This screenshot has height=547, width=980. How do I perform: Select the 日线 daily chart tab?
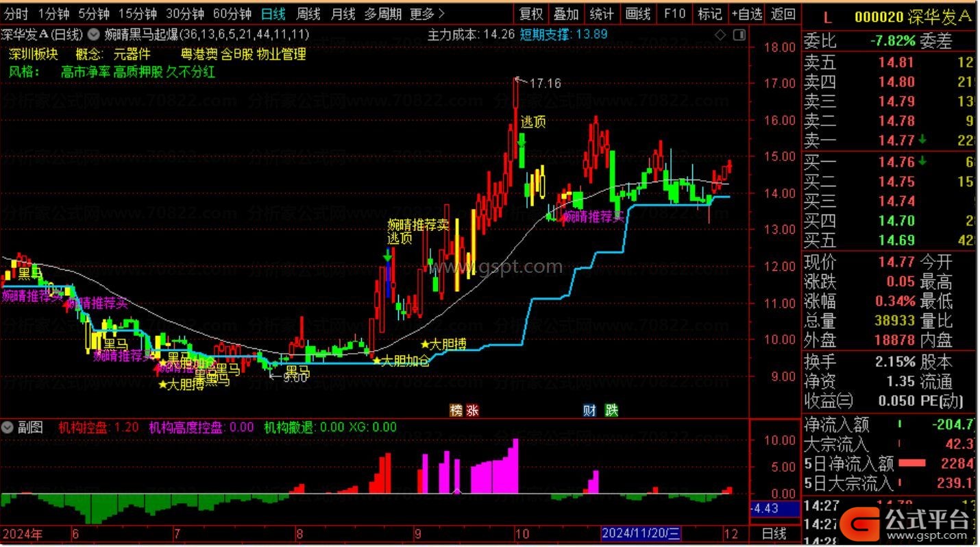[273, 13]
